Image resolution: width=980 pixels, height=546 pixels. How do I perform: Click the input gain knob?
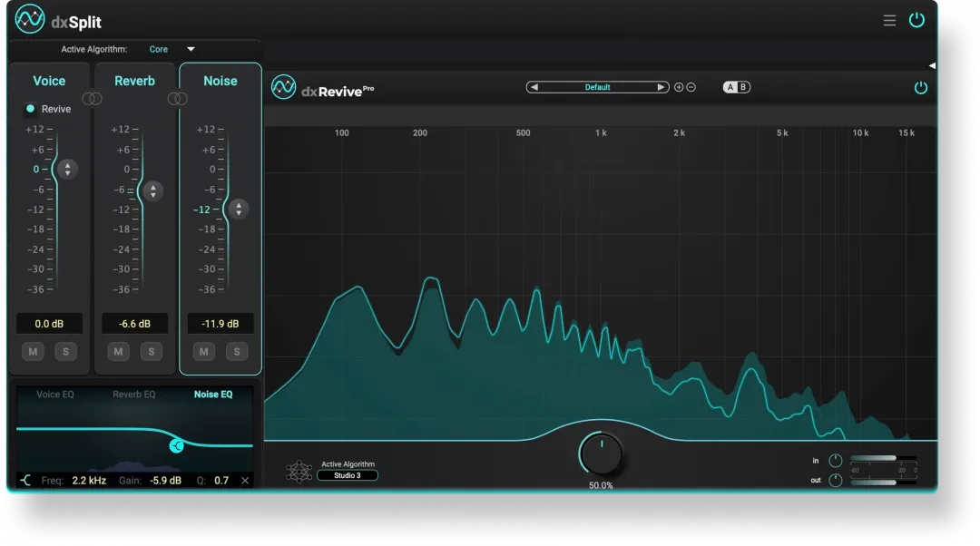(x=835, y=461)
